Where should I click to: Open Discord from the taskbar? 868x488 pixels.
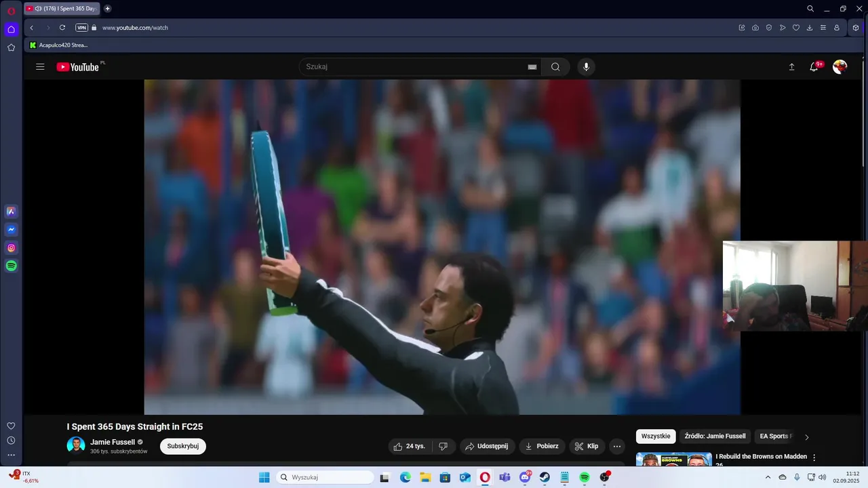(525, 477)
